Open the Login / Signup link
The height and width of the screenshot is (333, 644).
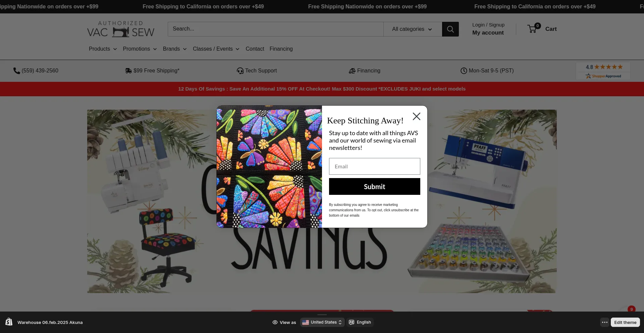(x=488, y=25)
